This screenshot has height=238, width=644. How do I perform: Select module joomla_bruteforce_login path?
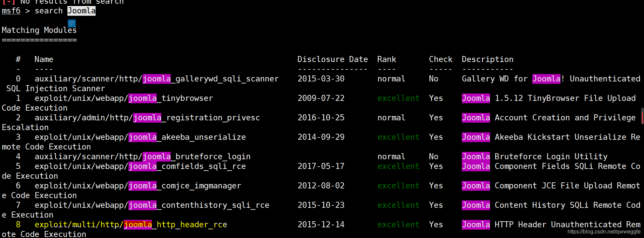coord(143,157)
